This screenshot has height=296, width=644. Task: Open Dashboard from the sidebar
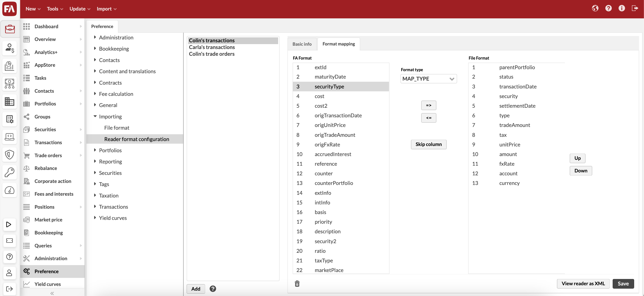[x=52, y=26]
